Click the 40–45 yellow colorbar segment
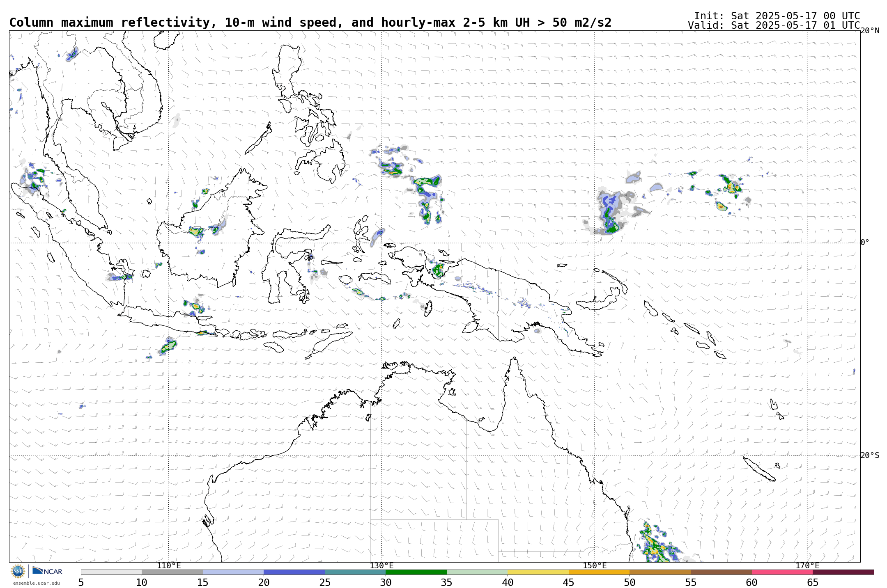 (538, 572)
